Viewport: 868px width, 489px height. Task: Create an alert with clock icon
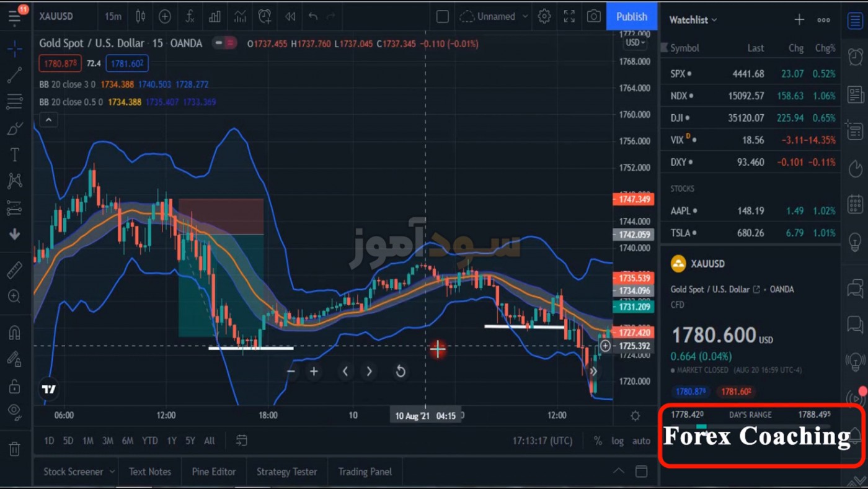(x=265, y=17)
